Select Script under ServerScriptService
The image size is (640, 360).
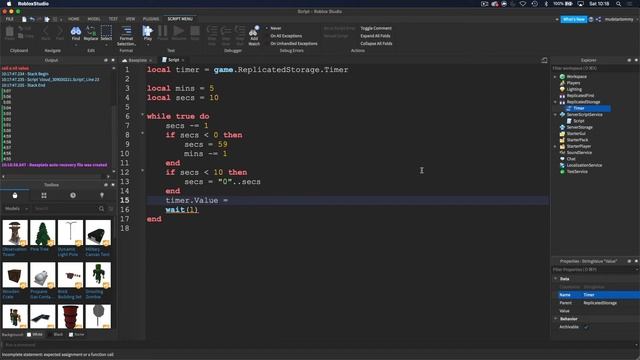point(578,121)
